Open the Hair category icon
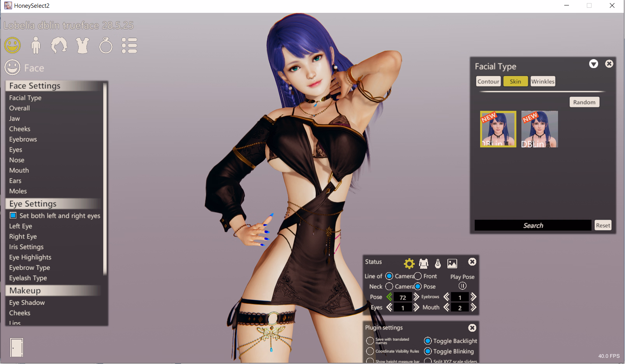The image size is (625, 364). coord(59,45)
